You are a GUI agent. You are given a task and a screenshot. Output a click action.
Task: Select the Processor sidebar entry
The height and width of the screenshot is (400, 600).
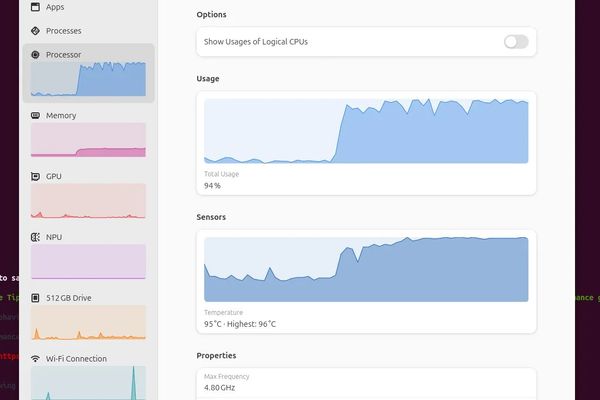click(88, 73)
